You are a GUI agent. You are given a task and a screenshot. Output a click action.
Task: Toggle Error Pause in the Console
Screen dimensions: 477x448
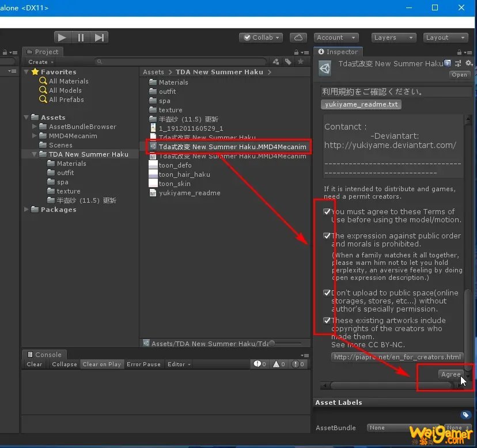pyautogui.click(x=143, y=364)
